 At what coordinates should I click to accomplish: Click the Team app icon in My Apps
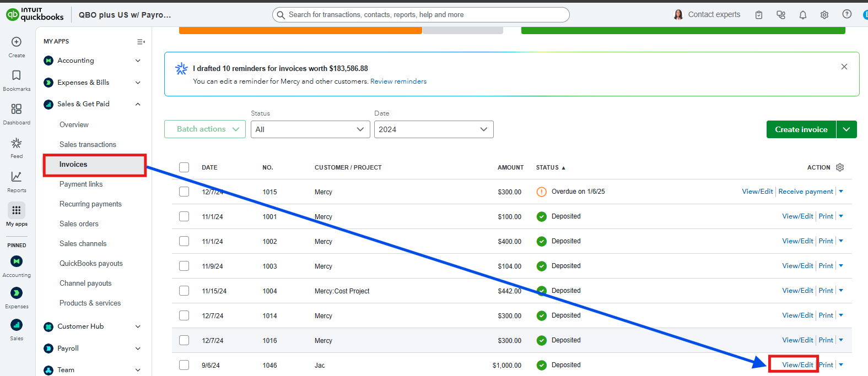(48, 370)
